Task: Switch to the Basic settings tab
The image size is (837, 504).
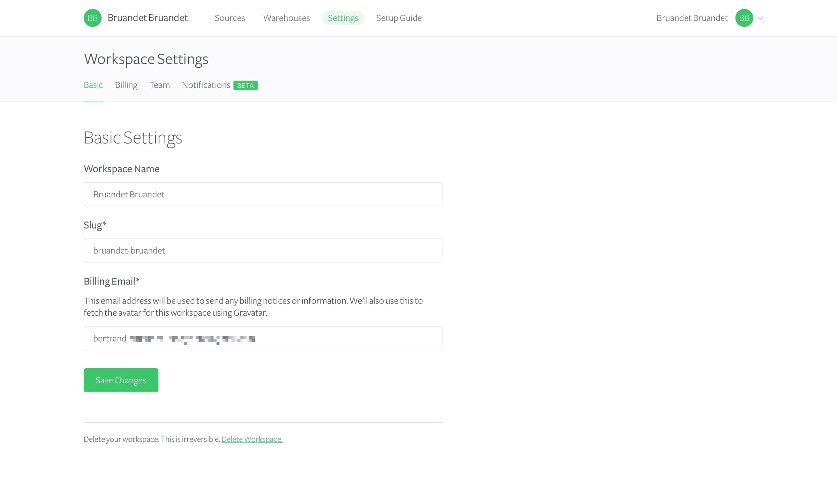Action: pos(93,85)
